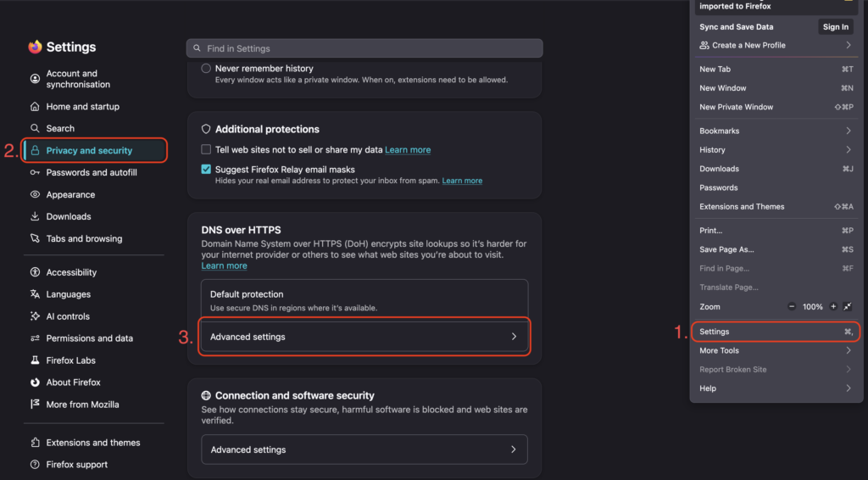Image resolution: width=868 pixels, height=480 pixels.
Task: Select the Never remember history radio button
Action: pos(206,69)
